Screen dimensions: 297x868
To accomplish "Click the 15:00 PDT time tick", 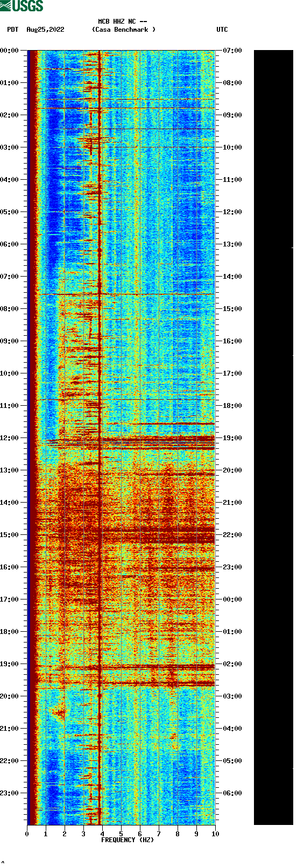I will [x=10, y=535].
